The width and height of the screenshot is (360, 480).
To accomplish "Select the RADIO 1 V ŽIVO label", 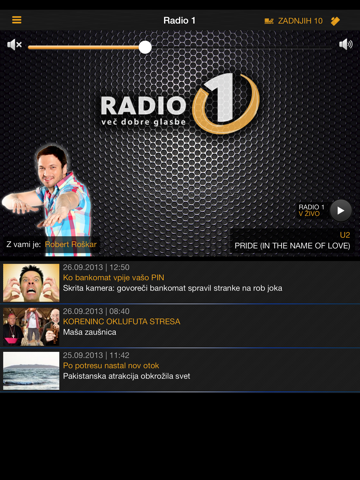I will [311, 210].
